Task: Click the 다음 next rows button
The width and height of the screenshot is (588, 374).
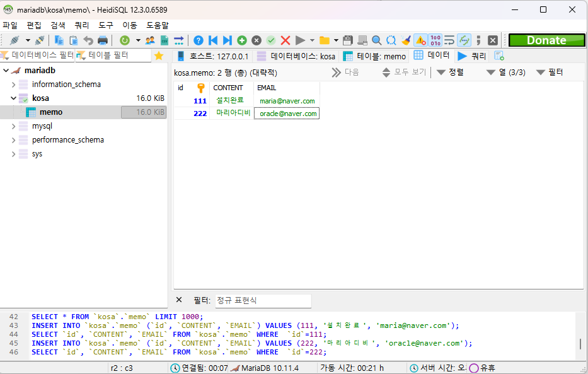Action: (x=346, y=73)
